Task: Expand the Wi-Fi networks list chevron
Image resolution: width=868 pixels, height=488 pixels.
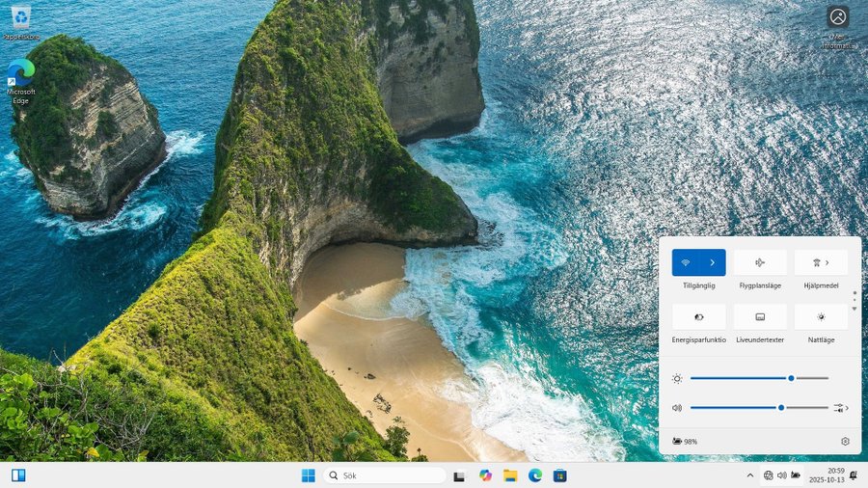Action: (x=712, y=262)
